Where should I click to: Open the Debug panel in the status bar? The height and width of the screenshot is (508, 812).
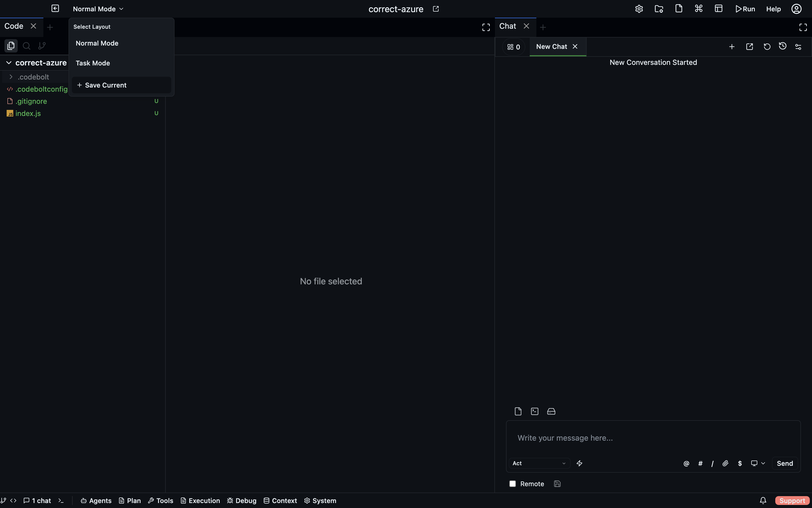tap(241, 500)
